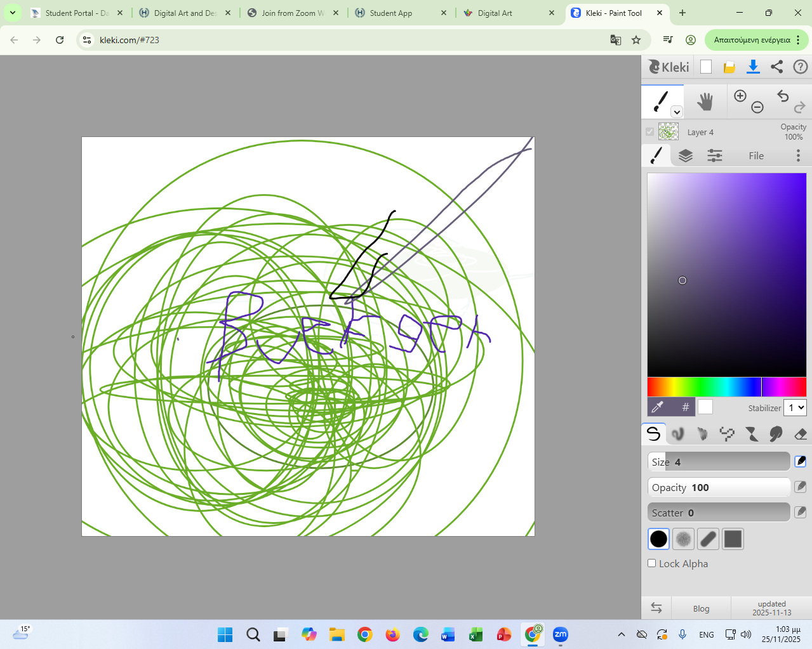The width and height of the screenshot is (812, 649).
Task: Click the blue download save icon
Action: click(753, 67)
